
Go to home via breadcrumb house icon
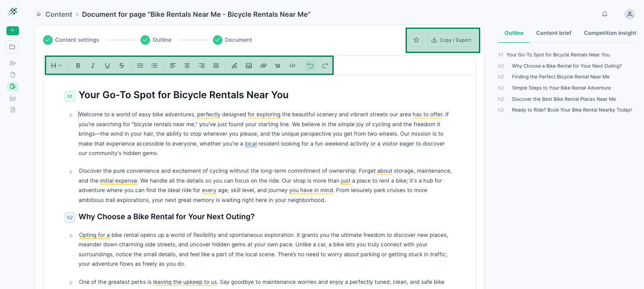(39, 14)
